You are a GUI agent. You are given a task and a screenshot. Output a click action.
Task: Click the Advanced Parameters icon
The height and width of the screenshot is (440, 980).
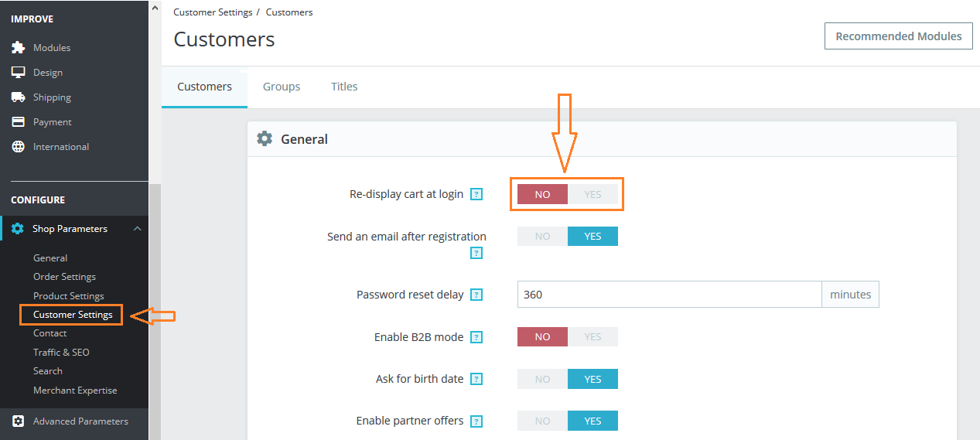click(x=18, y=421)
